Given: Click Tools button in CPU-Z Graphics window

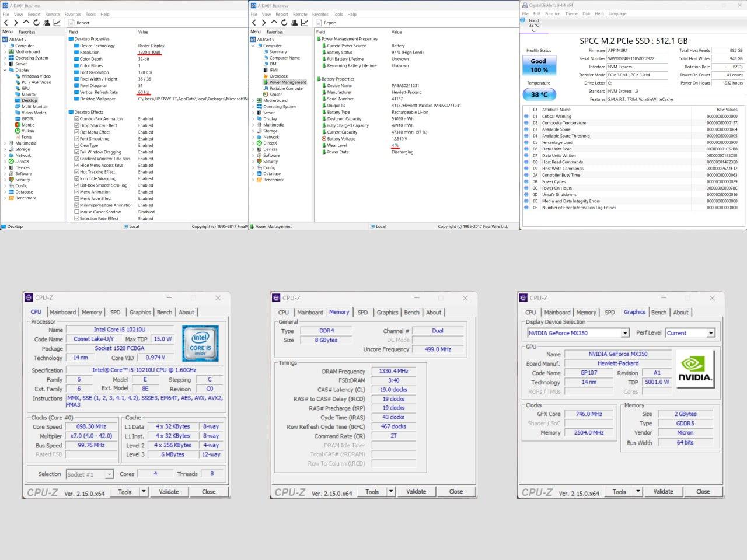Looking at the screenshot, I should click(x=619, y=491).
